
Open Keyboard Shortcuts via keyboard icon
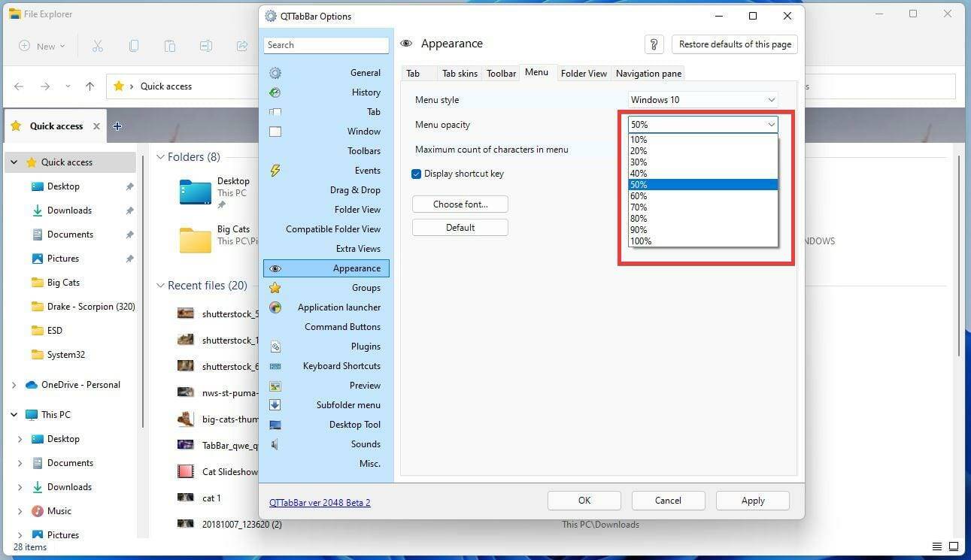275,365
